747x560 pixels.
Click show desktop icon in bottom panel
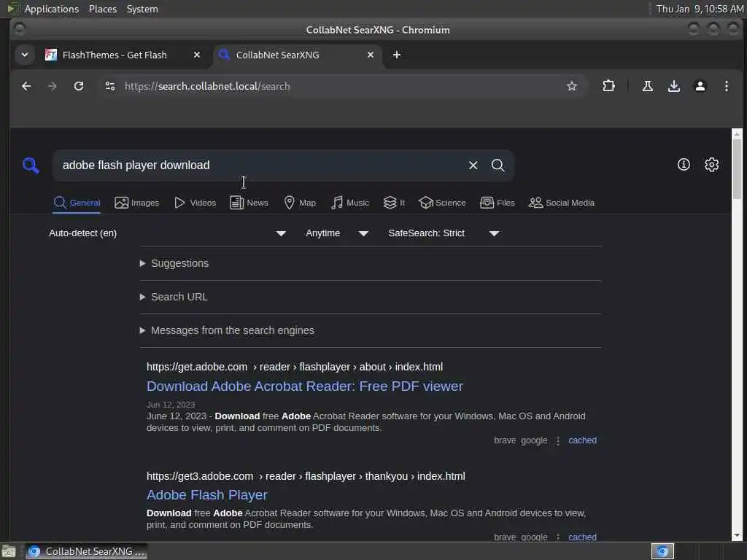pos(9,551)
